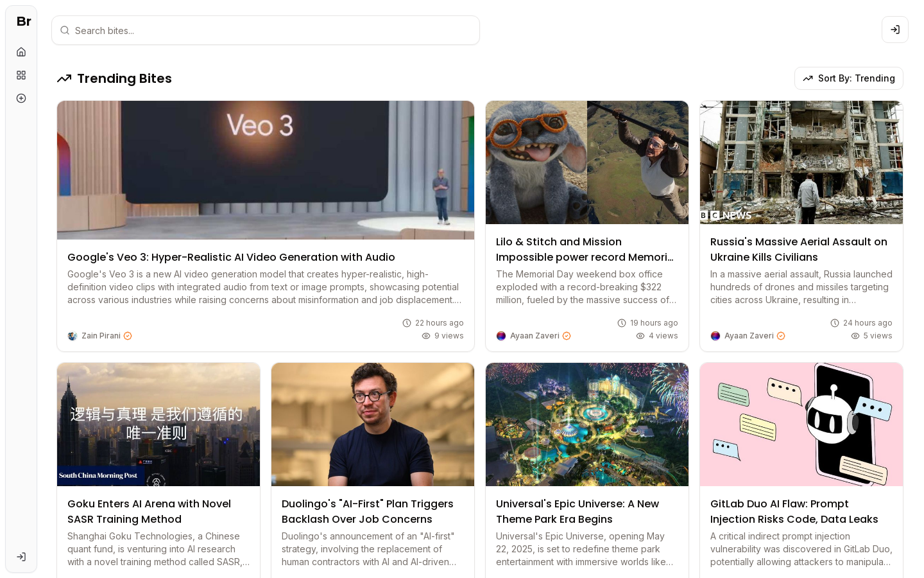Open the Veo 3 thumbnail image
Image resolution: width=924 pixels, height=578 pixels.
pos(266,170)
